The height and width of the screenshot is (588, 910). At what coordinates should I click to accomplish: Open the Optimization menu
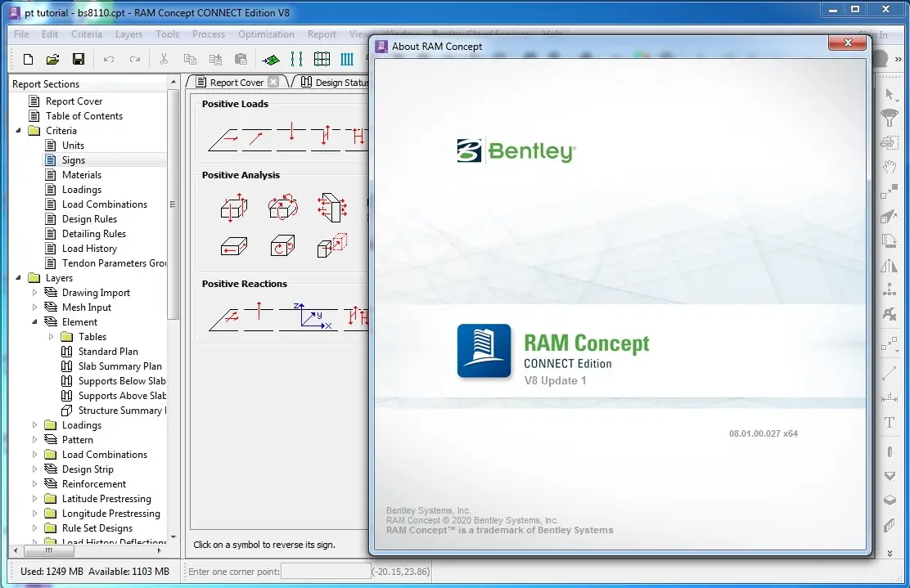click(267, 34)
